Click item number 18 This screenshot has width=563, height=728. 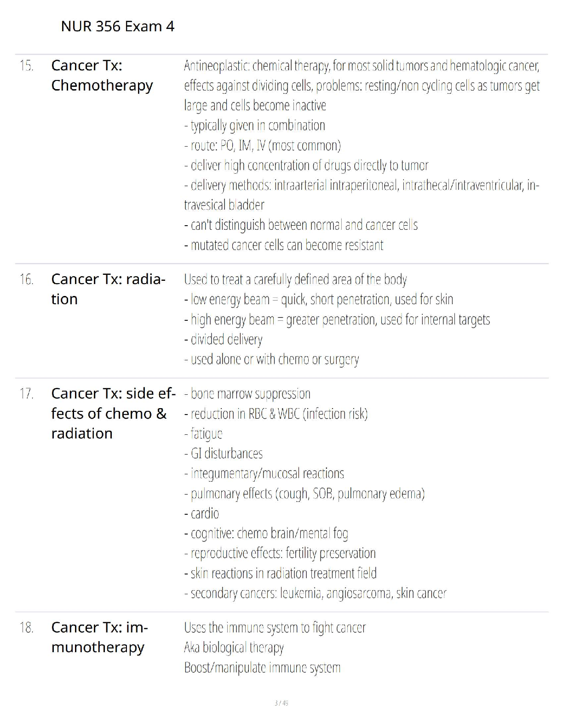tap(27, 627)
